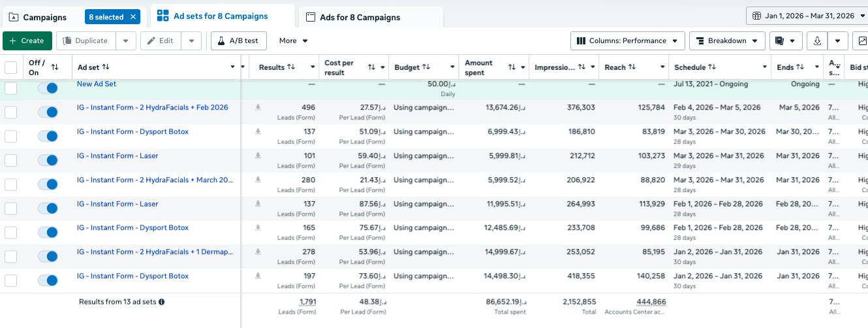The height and width of the screenshot is (328, 868).
Task: Click info icon beside Results from 13 ad sets
Action: point(161,302)
